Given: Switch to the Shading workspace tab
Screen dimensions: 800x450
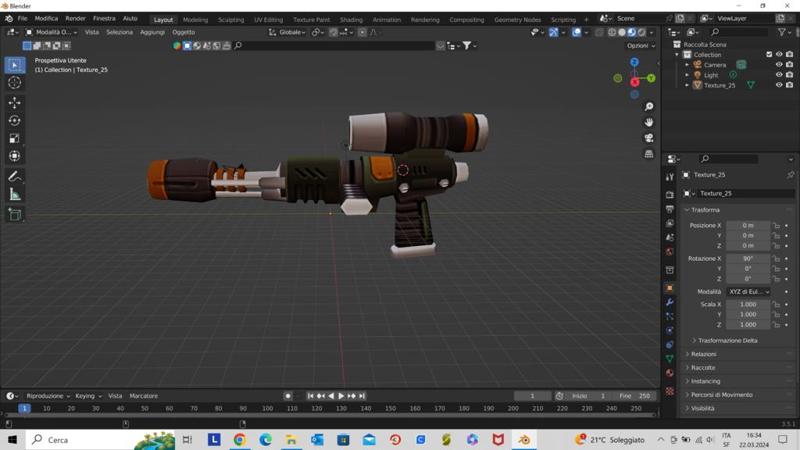Looking at the screenshot, I should pos(351,20).
